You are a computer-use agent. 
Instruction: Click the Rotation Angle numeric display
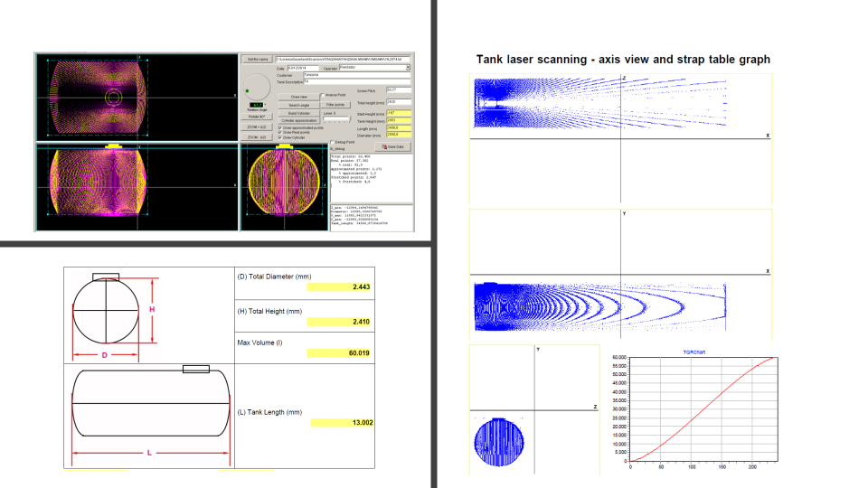(x=256, y=105)
